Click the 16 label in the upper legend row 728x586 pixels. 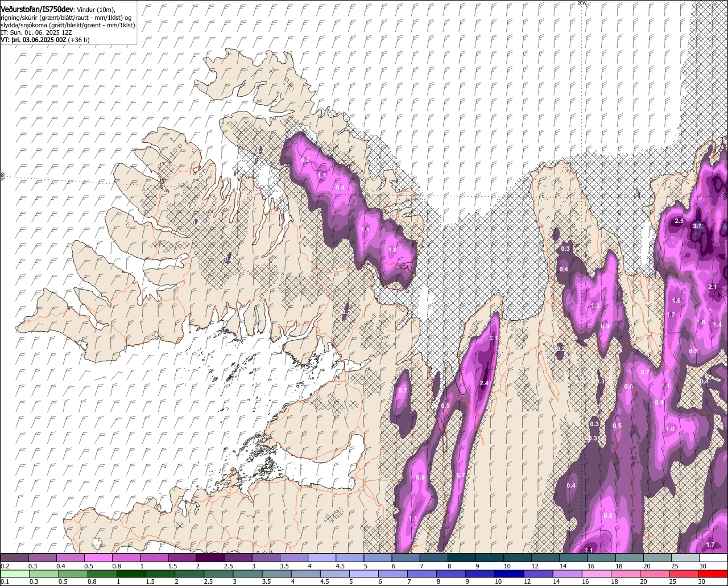click(x=591, y=566)
